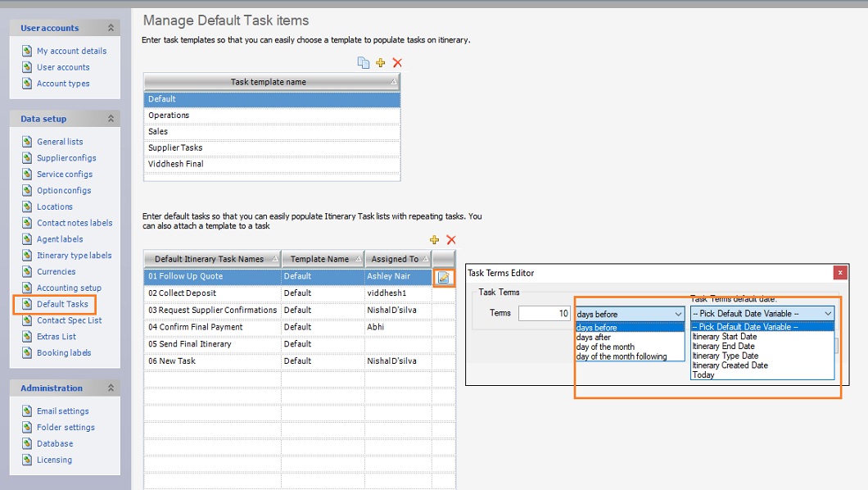Open Email settings link
The height and width of the screenshot is (490, 868).
pyautogui.click(x=62, y=411)
